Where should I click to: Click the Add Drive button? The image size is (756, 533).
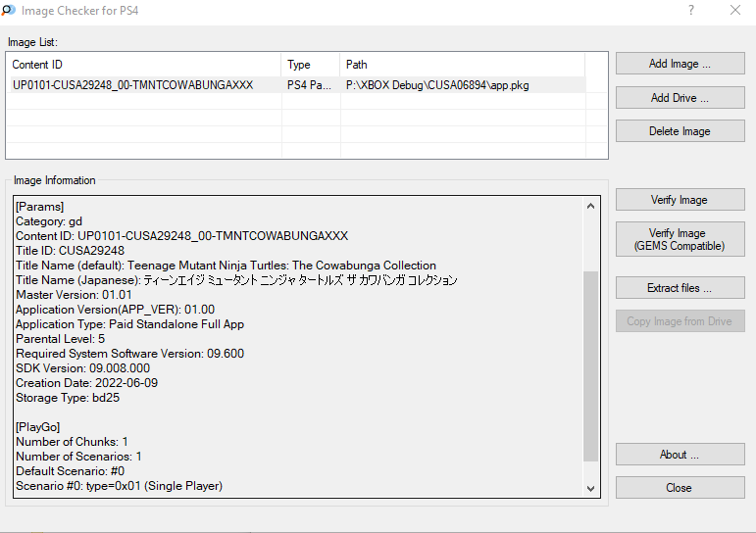click(680, 98)
